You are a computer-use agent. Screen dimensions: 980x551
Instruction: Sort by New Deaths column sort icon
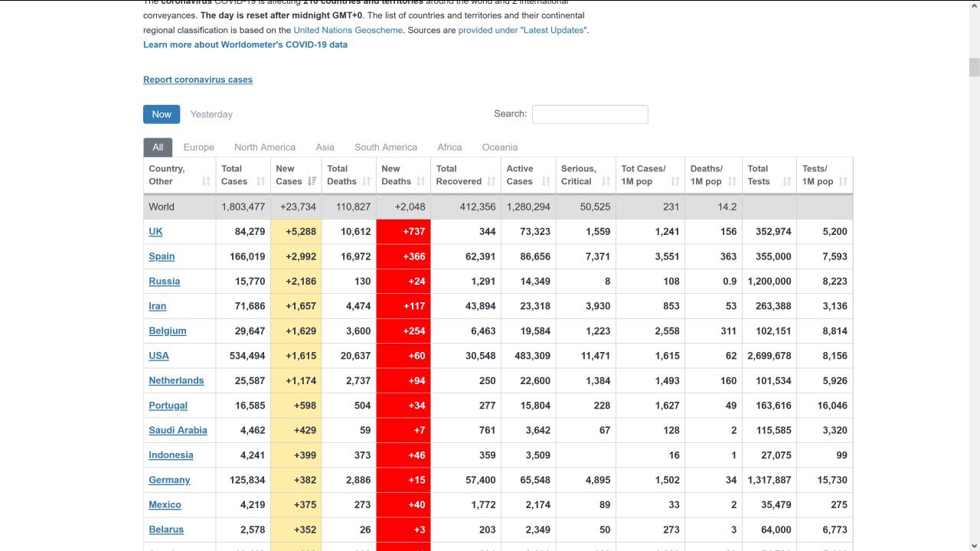point(421,181)
